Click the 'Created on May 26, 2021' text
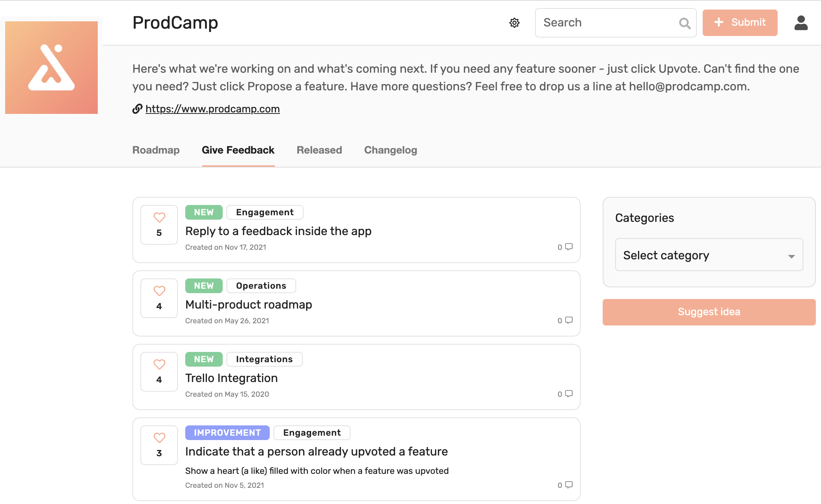821x504 pixels. (227, 321)
